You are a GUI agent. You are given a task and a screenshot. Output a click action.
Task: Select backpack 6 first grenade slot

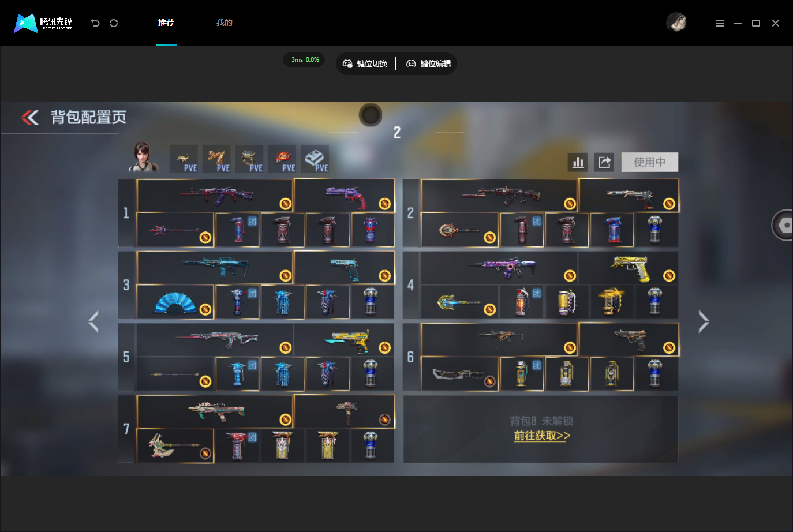pos(522,374)
